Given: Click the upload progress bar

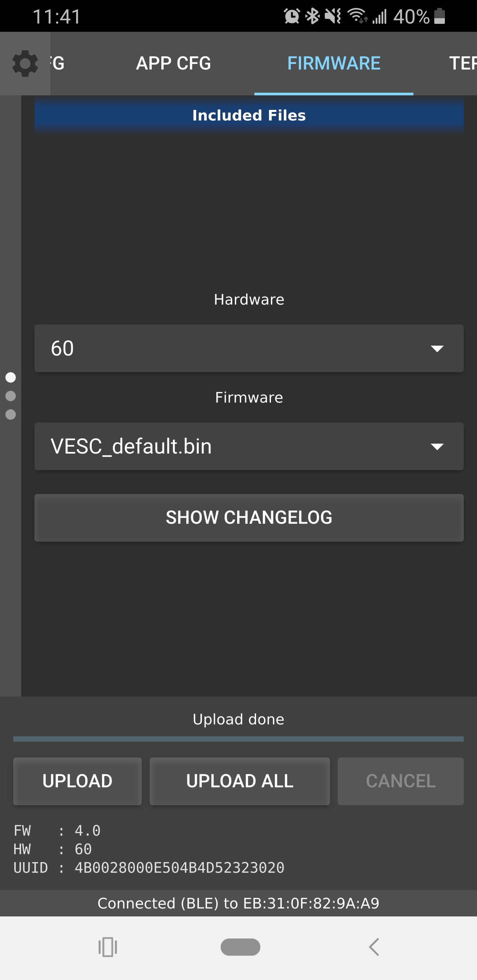Looking at the screenshot, I should click(x=238, y=739).
